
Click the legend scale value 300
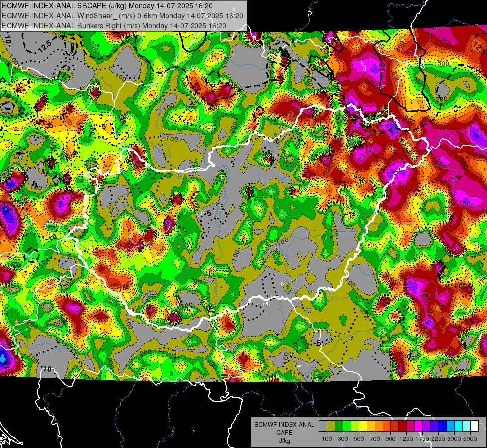pyautogui.click(x=343, y=439)
